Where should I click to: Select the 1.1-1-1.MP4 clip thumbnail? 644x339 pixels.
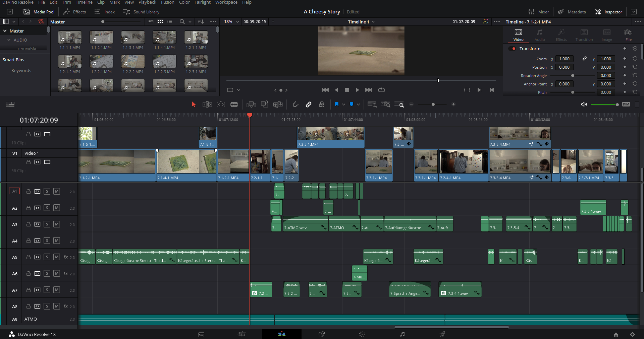coord(70,38)
